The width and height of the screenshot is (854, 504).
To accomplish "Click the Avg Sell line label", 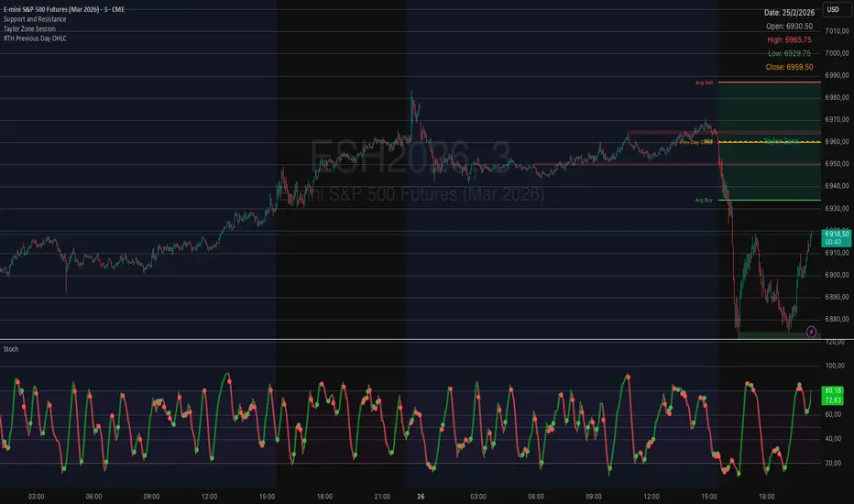I will (704, 82).
